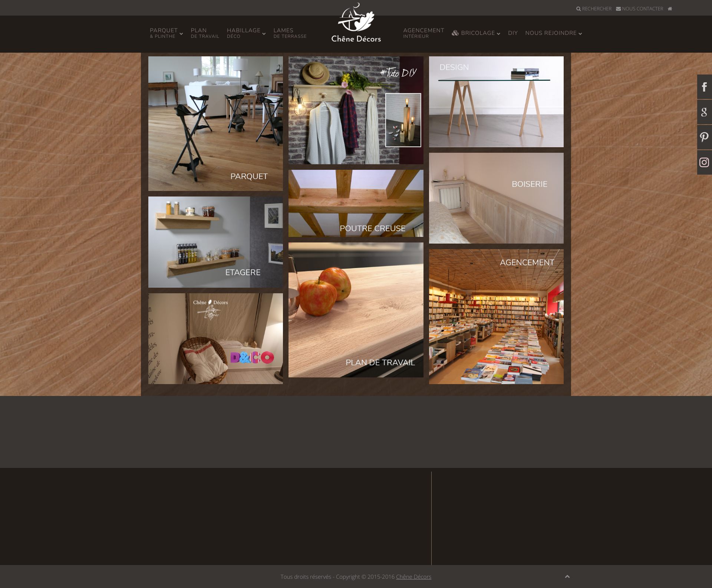The height and width of the screenshot is (588, 712).
Task: Open the AGENCEMENT INTÉRIEUR menu item
Action: [423, 33]
